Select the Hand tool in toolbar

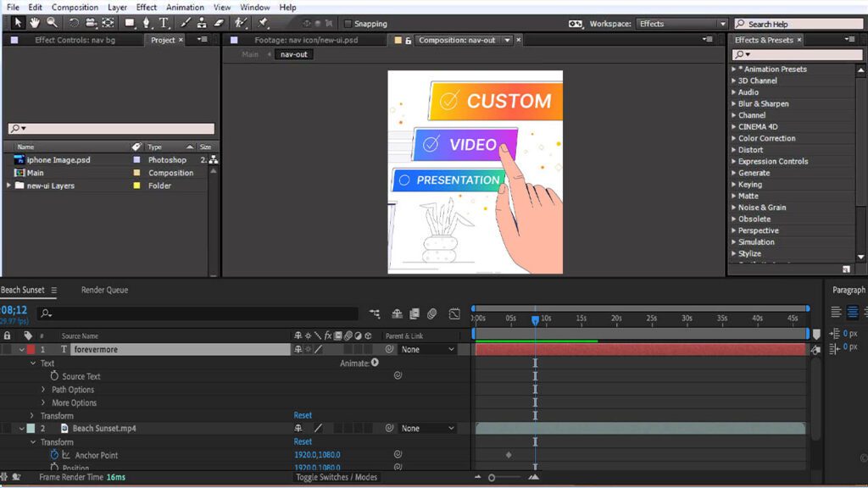tap(35, 23)
